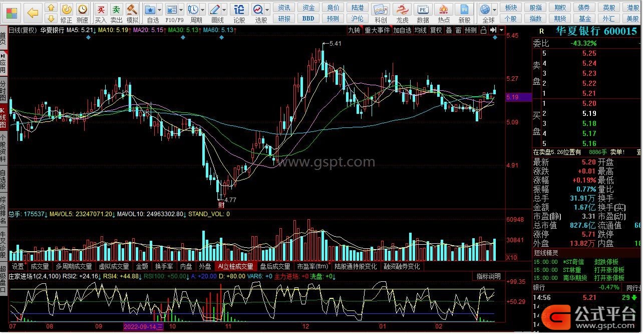The height and width of the screenshot is (334, 644).
Task: Click the 2022-09-14 date marker on timeline
Action: point(144,326)
